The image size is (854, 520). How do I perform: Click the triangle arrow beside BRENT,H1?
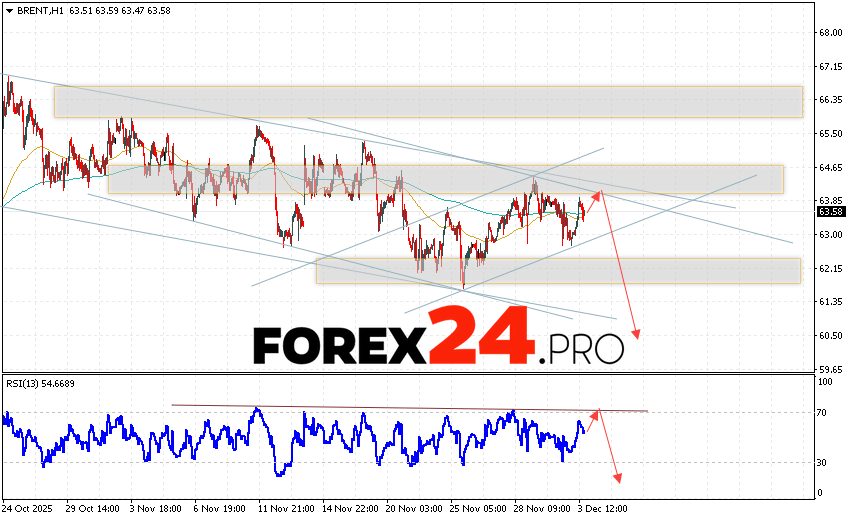[x=8, y=10]
